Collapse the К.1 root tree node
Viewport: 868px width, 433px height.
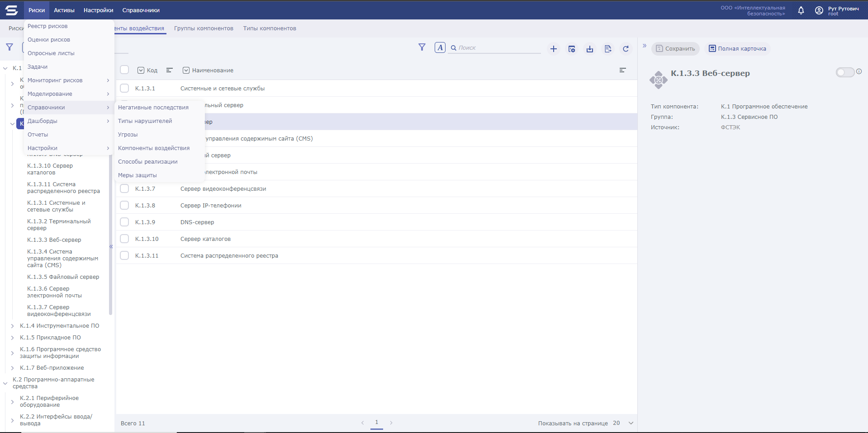click(5, 68)
